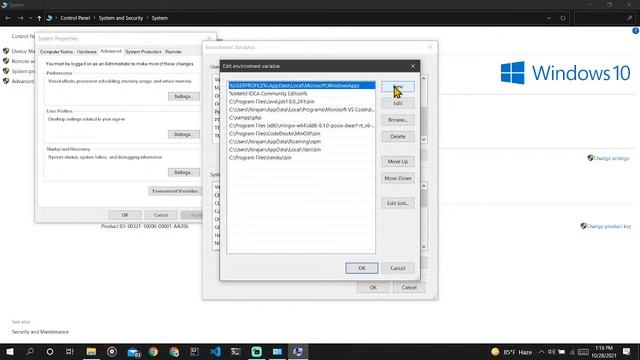Image resolution: width=640 pixels, height=360 pixels.
Task: Select the mingw-w64 path entry
Action: (x=302, y=125)
